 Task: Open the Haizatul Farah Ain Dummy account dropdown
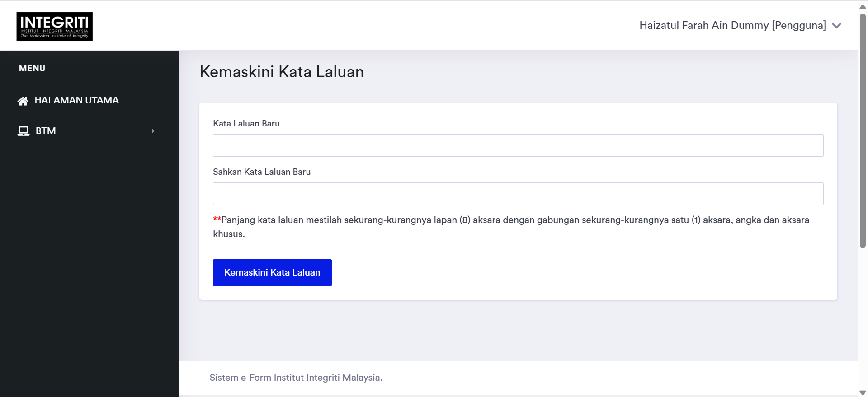click(x=732, y=26)
